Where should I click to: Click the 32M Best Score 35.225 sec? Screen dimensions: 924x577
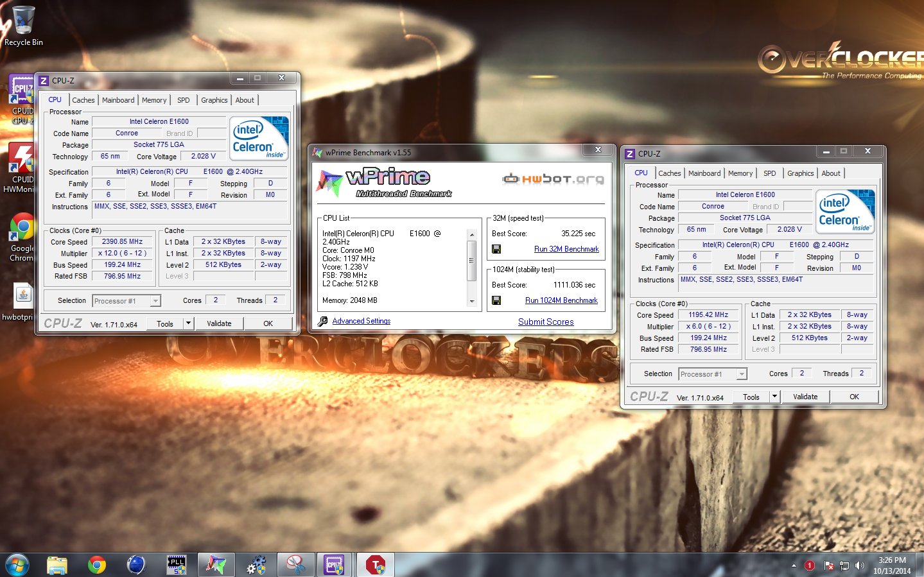coord(578,234)
